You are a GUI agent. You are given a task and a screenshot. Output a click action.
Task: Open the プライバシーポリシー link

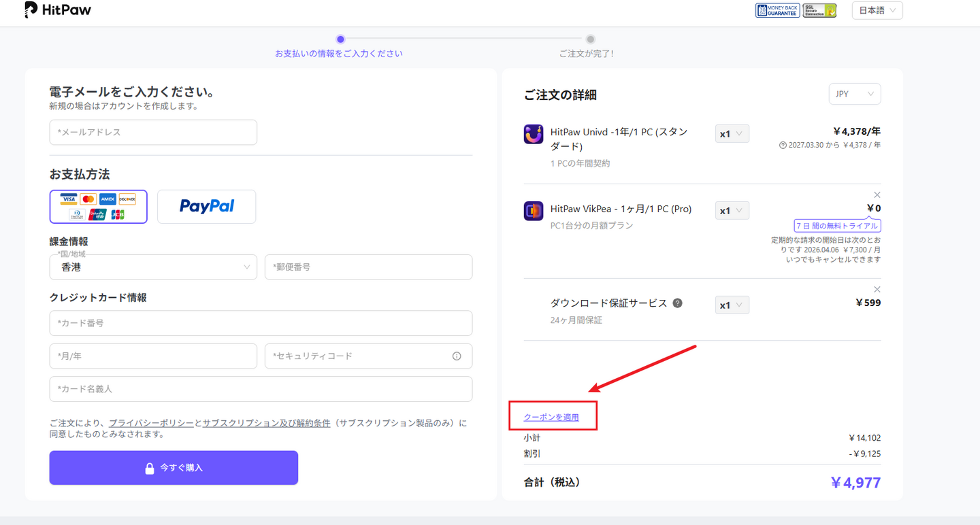coord(151,423)
